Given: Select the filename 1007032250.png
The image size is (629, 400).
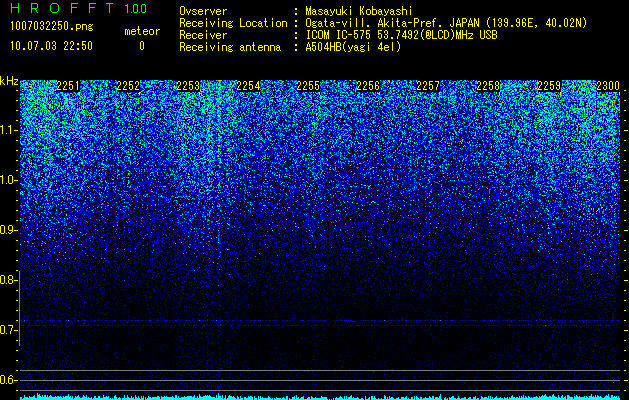Looking at the screenshot, I should 52,26.
